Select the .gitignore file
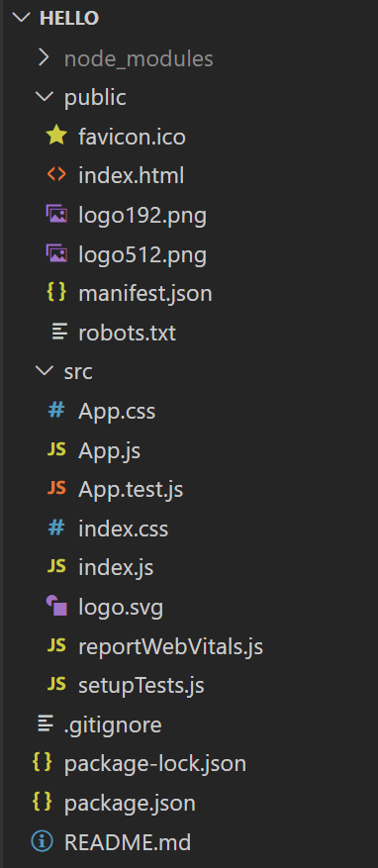Viewport: 378px width, 868px height. click(113, 724)
